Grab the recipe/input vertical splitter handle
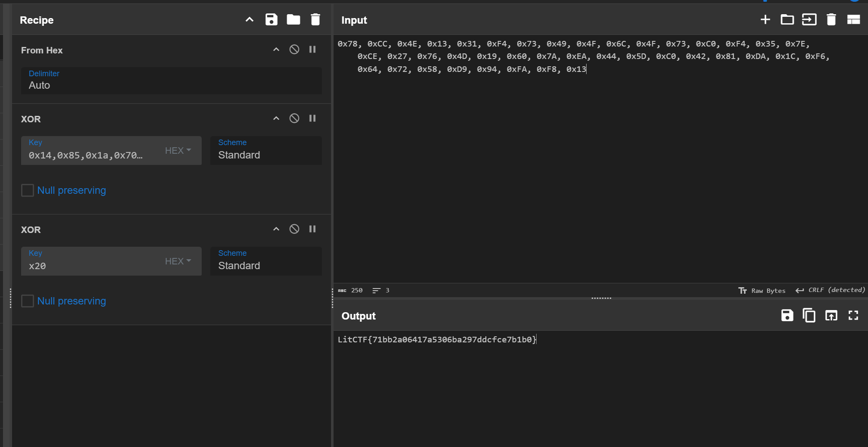This screenshot has height=447, width=868. [332, 298]
